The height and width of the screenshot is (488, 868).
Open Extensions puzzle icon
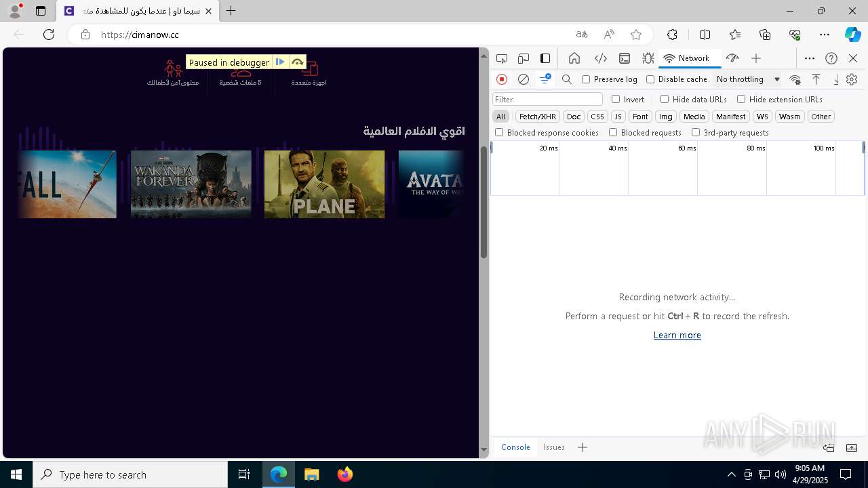pos(672,35)
